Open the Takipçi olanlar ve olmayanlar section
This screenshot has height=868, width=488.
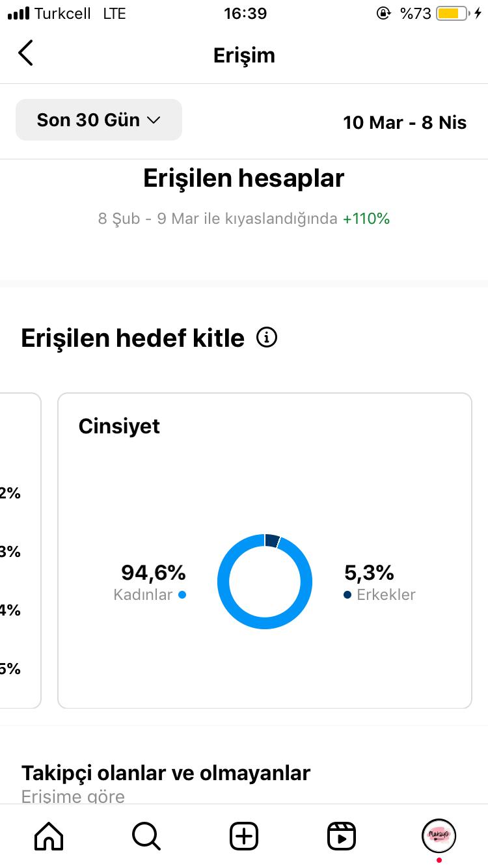[x=166, y=773]
